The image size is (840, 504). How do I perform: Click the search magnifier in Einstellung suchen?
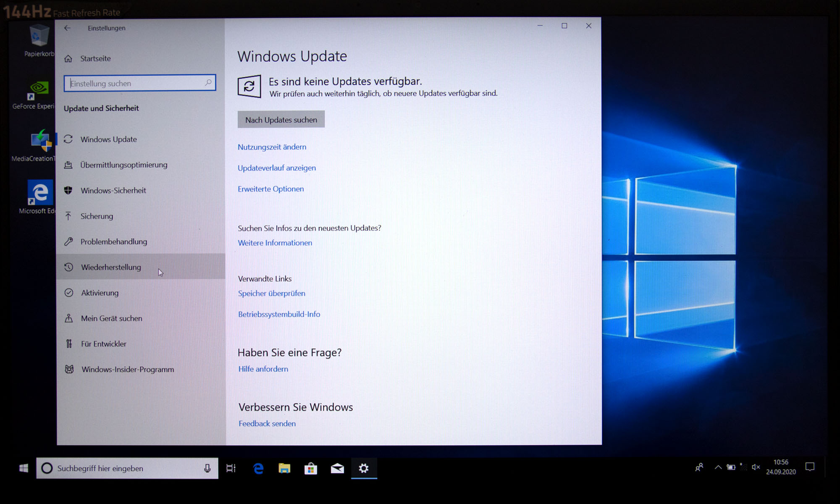[x=208, y=83]
